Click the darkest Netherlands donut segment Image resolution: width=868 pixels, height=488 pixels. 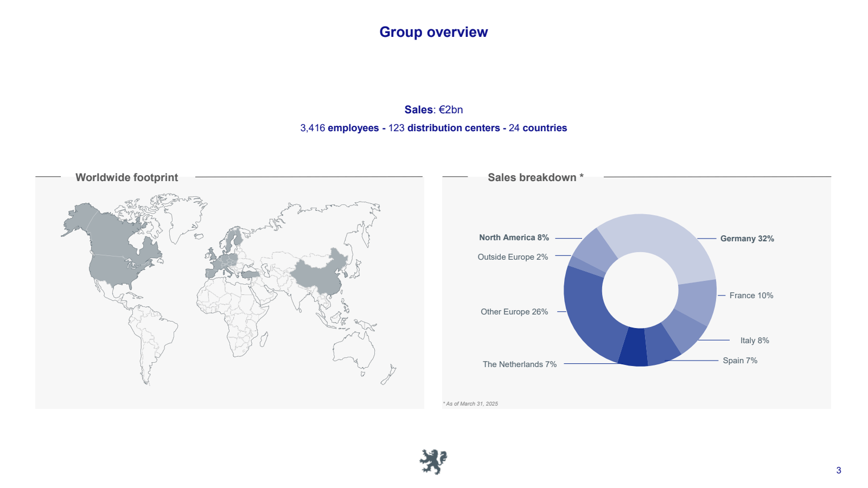(634, 347)
